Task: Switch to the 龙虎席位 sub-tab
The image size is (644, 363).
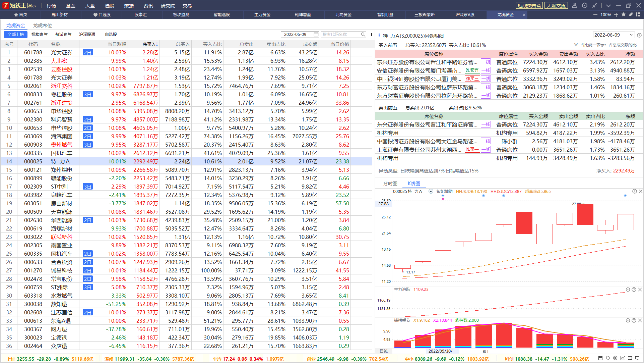Action: coord(43,25)
